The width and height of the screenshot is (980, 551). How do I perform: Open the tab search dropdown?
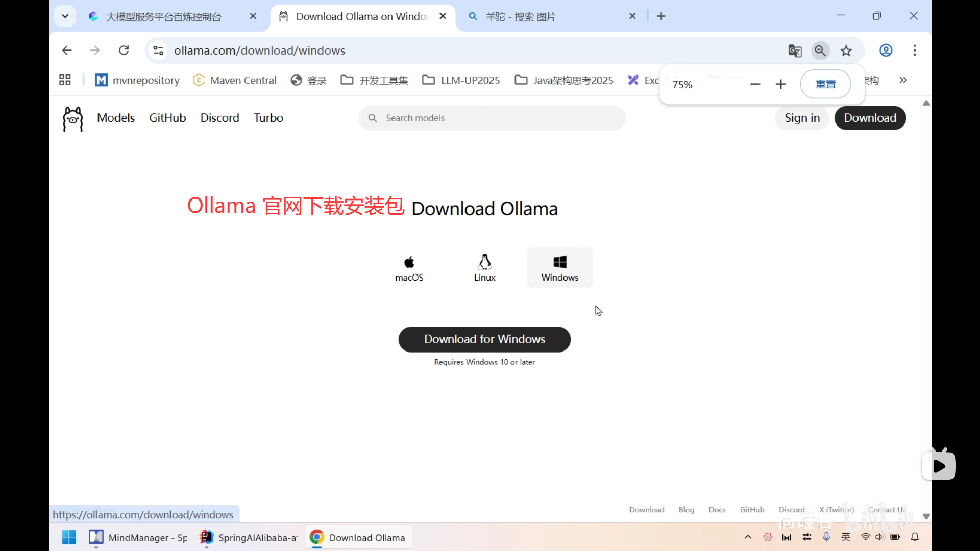[65, 16]
